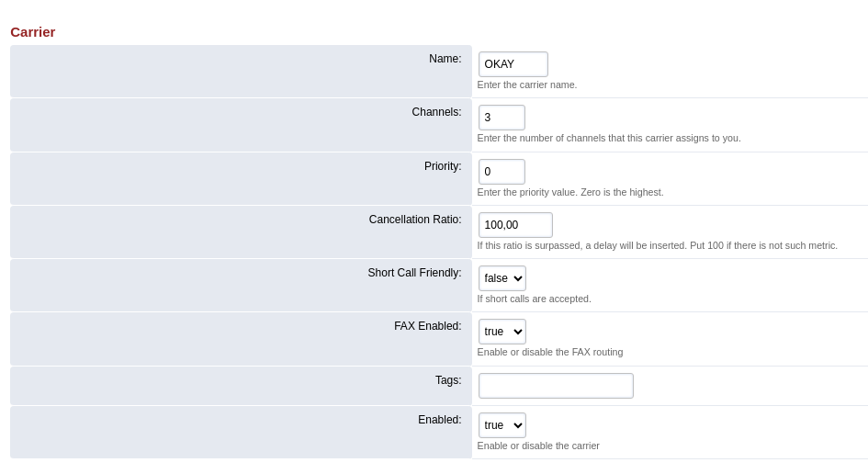This screenshot has height=474, width=868.
Task: Click the "Channels:" label
Action: (436, 112)
